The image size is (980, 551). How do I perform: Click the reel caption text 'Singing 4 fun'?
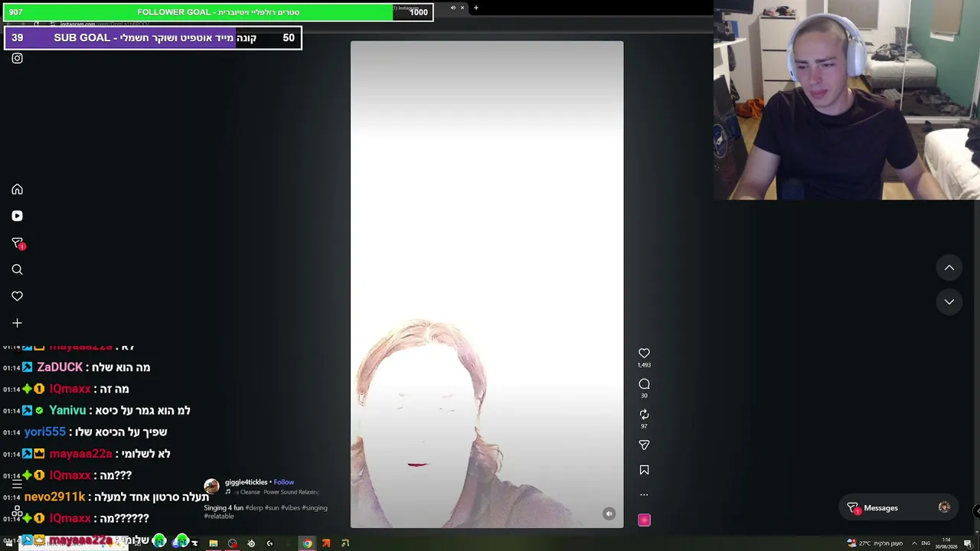224,507
